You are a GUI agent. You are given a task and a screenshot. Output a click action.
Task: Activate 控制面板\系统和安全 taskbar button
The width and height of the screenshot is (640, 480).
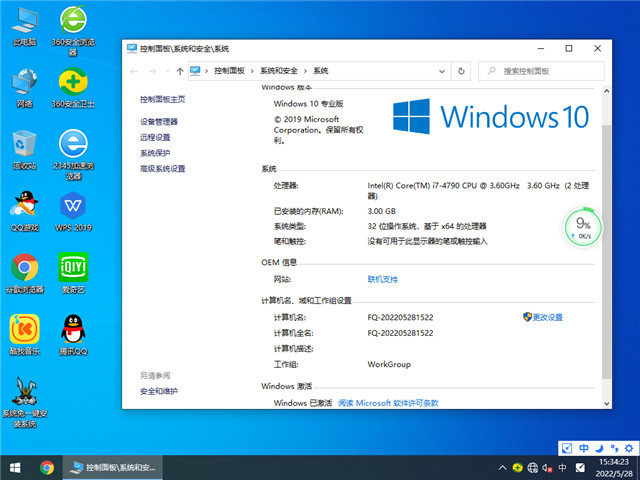[x=113, y=468]
